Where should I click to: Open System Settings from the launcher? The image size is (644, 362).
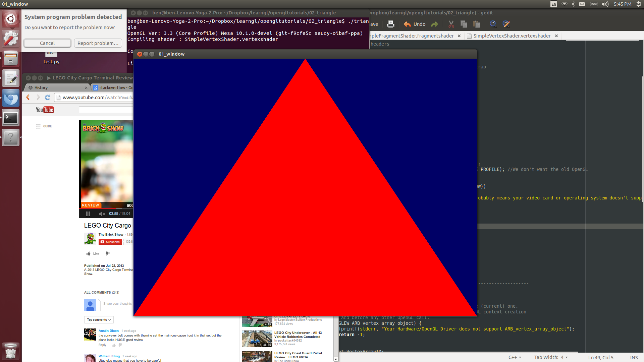[x=11, y=39]
